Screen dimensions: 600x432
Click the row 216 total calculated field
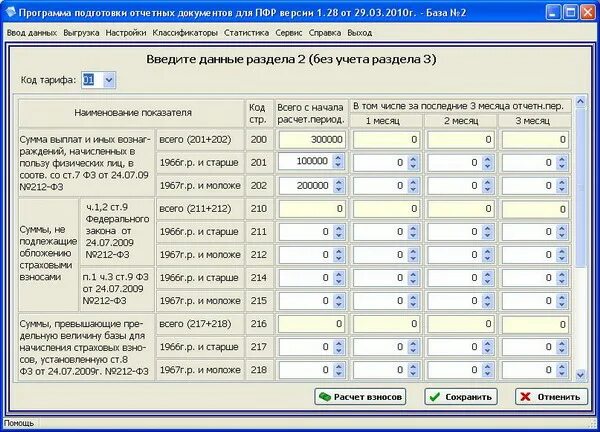(x=312, y=324)
